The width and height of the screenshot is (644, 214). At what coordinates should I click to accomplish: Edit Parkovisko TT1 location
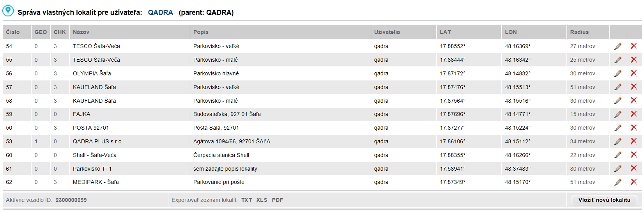pyautogui.click(x=617, y=169)
